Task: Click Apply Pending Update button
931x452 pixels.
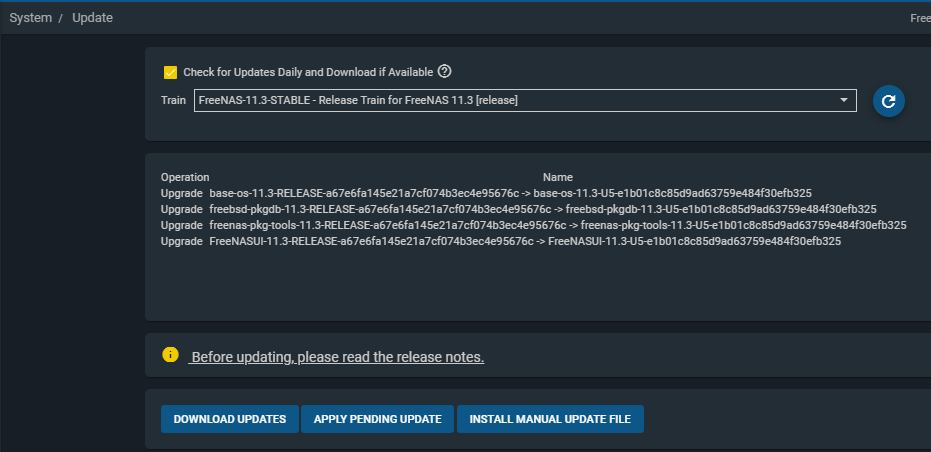Action: [377, 419]
